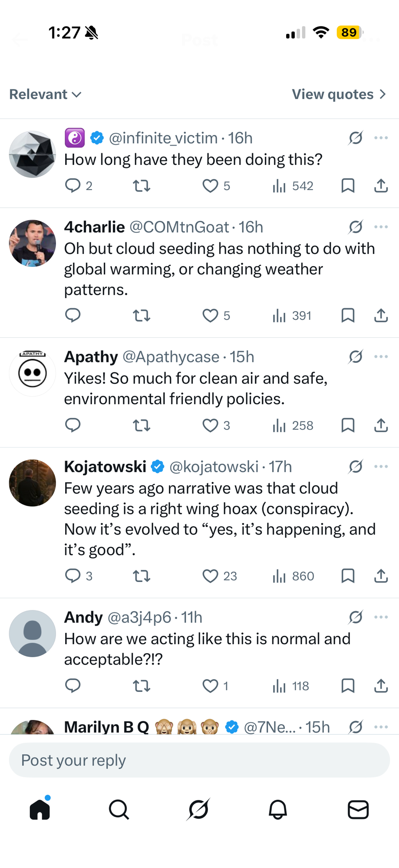Open View quotes
Viewport: 399px width, 868px height.
[339, 94]
